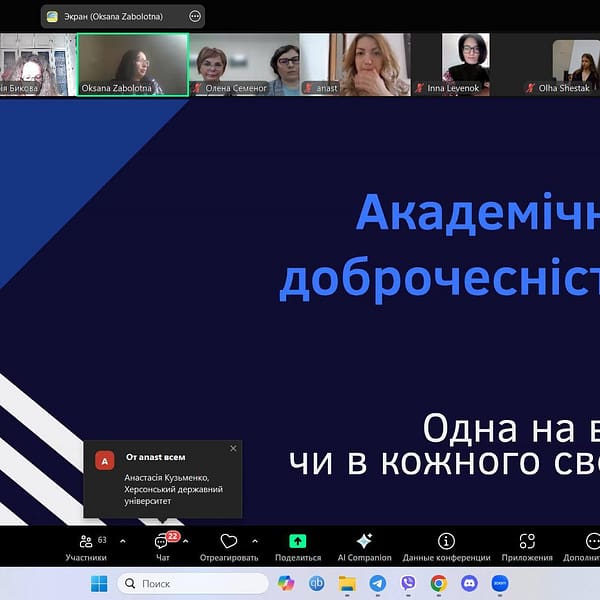
Task: Open the three-dot menu on Экран label
Action: point(194,16)
